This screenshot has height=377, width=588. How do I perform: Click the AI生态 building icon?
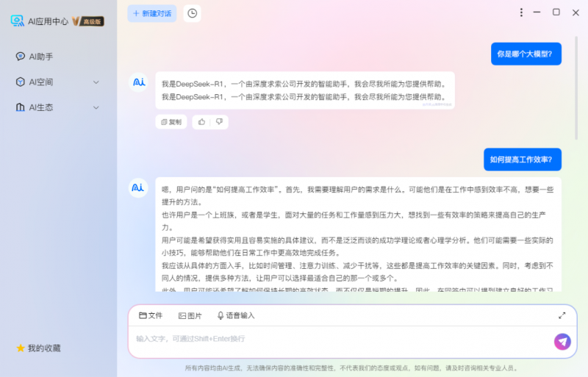tap(21, 107)
